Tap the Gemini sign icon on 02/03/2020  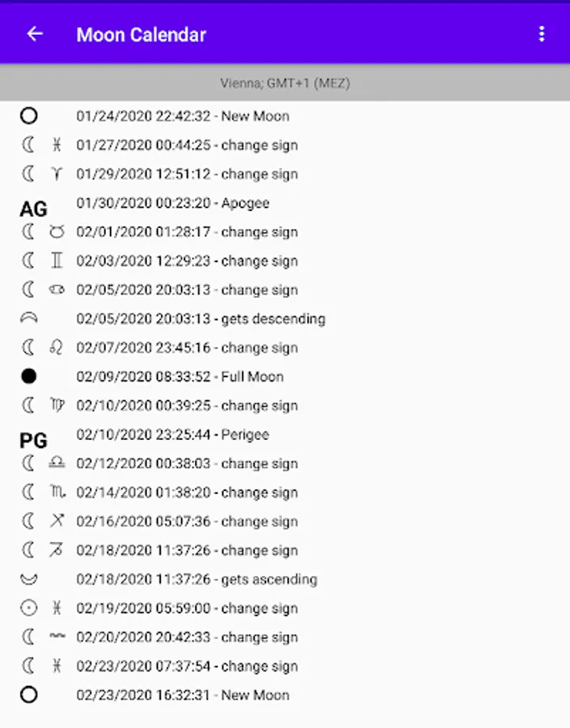(x=57, y=260)
